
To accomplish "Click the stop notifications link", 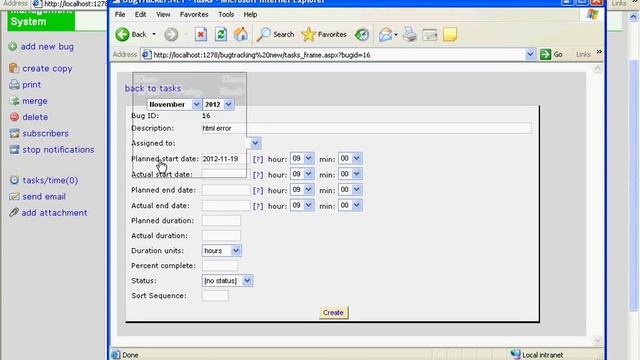I will pos(58,150).
